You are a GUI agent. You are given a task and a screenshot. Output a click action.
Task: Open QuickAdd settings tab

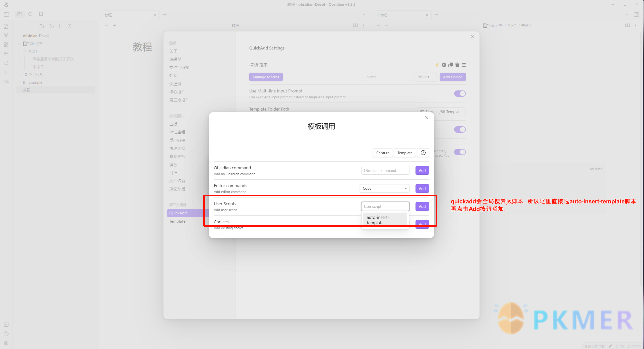point(188,213)
